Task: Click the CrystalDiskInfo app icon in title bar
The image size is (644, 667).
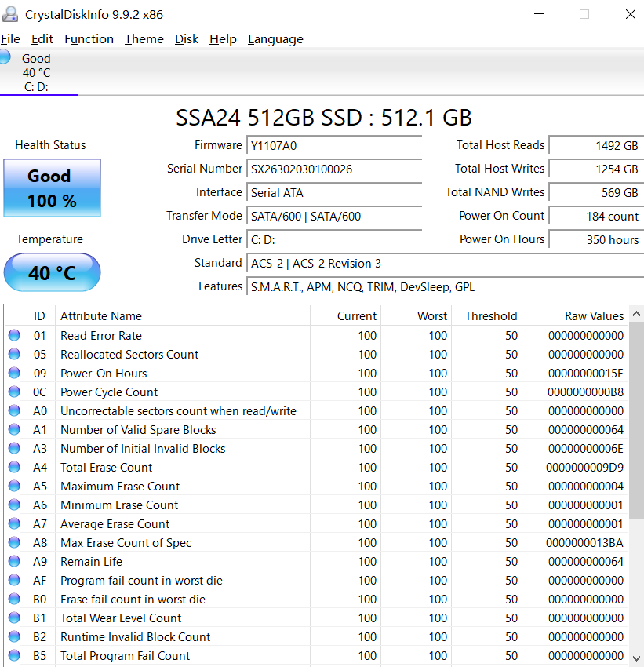Action: pyautogui.click(x=9, y=14)
